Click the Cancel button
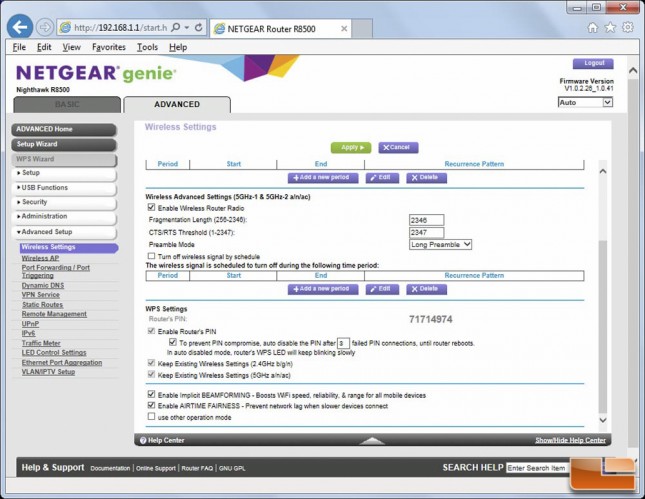Image resolution: width=645 pixels, height=499 pixels. [x=398, y=148]
